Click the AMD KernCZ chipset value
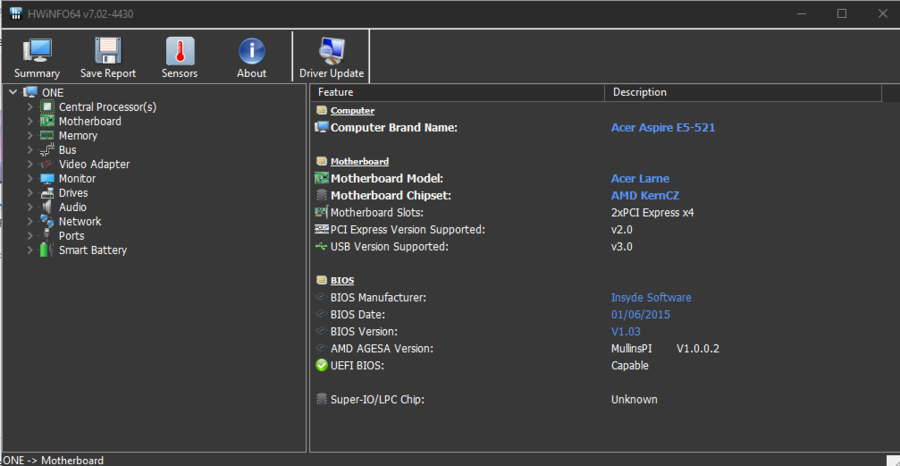 (645, 195)
